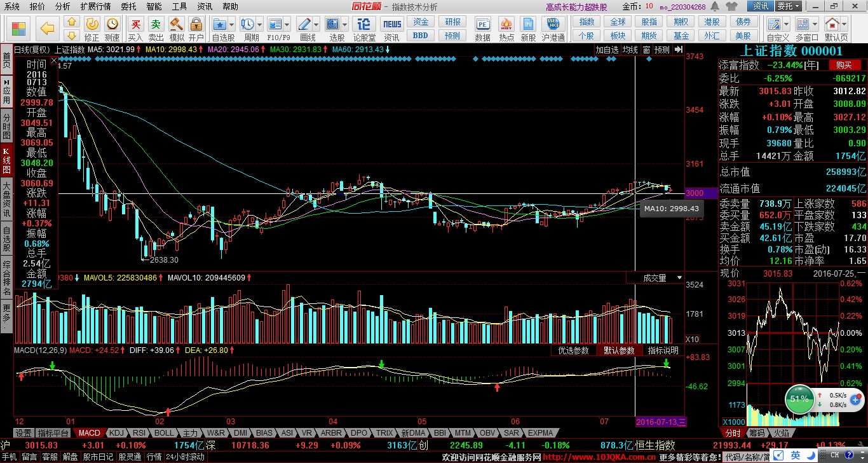Expand the 多窗口 multi-window dropdown arrow

815,25
